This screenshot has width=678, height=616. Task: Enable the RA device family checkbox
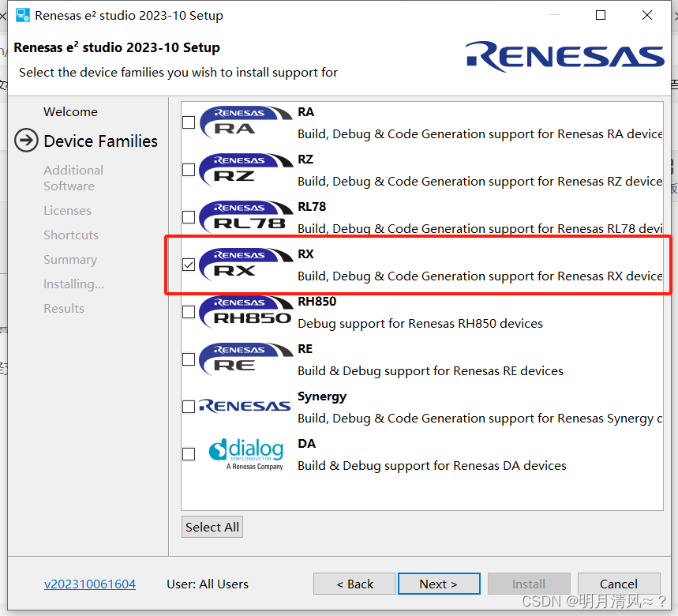tap(189, 122)
